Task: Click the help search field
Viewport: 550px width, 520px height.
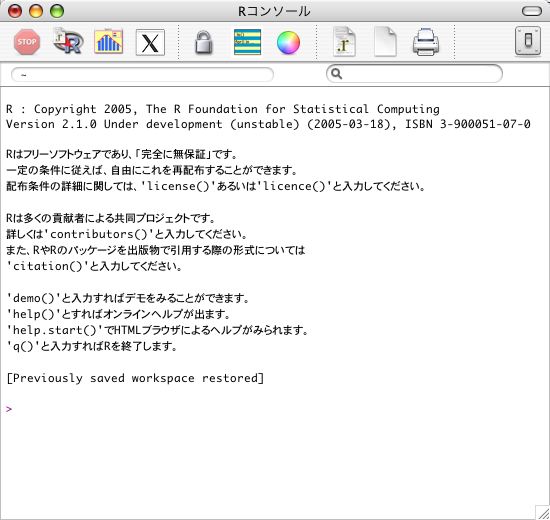Action: point(414,74)
